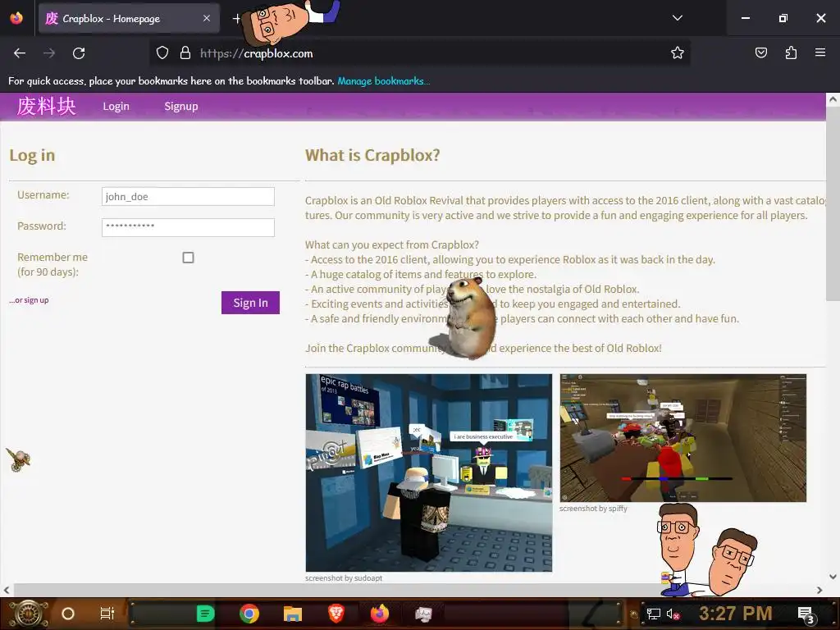840x630 pixels.
Task: Click the pink Chinese site logo
Action: point(46,106)
